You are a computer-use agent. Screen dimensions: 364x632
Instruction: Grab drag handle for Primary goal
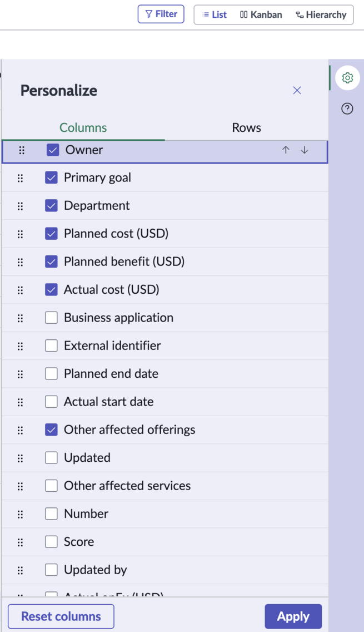coord(21,178)
